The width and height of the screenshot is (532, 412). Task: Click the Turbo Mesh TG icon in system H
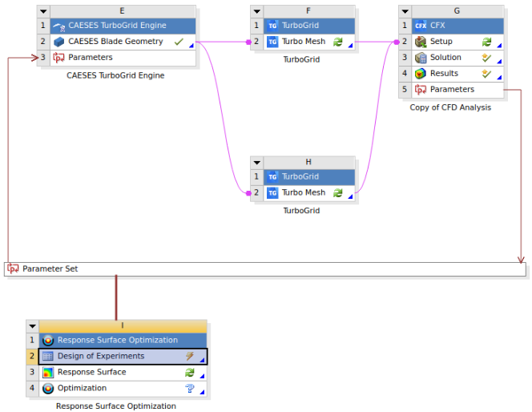272,192
